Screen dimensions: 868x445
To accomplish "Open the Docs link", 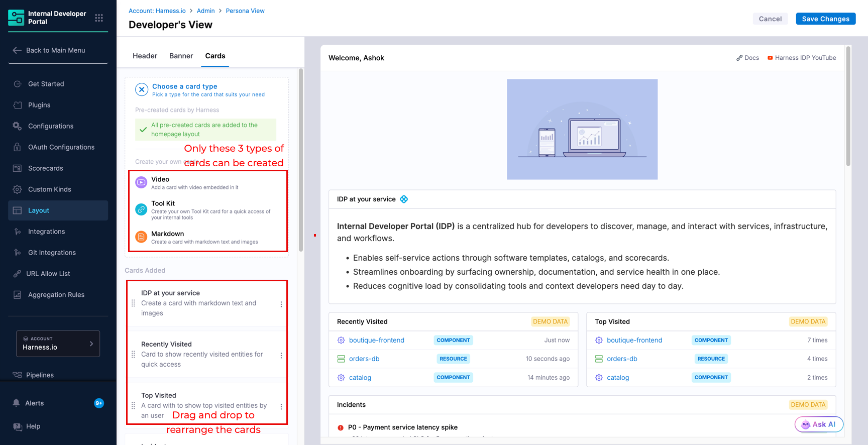I will 748,58.
